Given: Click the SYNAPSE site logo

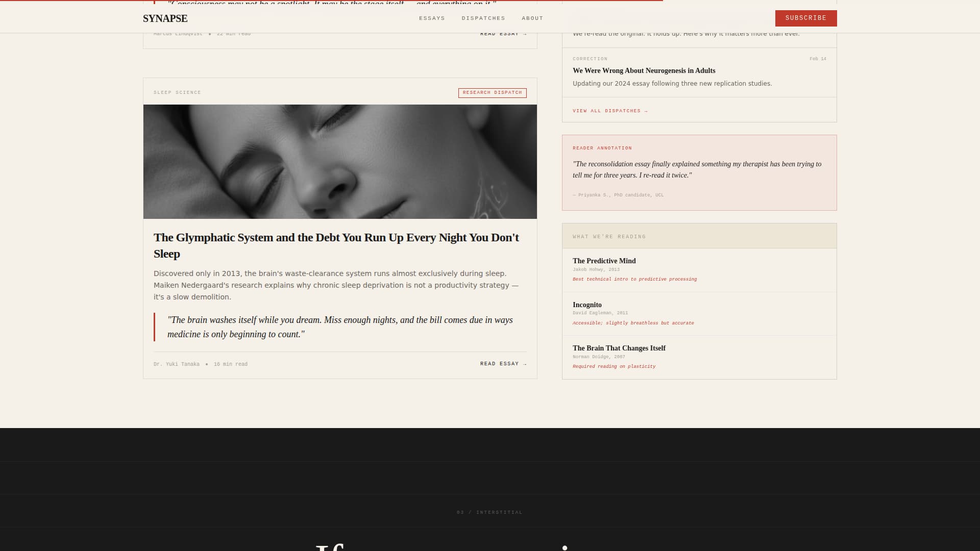Looking at the screenshot, I should click(x=165, y=18).
